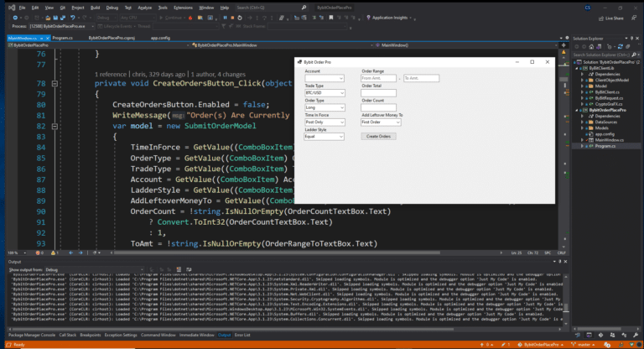Viewport: 644px width, 349px height.
Task: Click the Application Insights icon
Action: 368,18
